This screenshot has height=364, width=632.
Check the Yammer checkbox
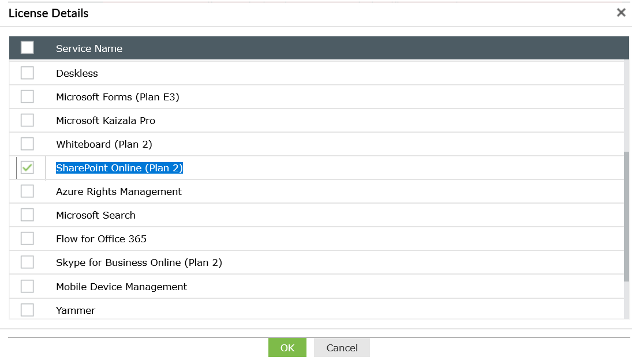coord(27,310)
